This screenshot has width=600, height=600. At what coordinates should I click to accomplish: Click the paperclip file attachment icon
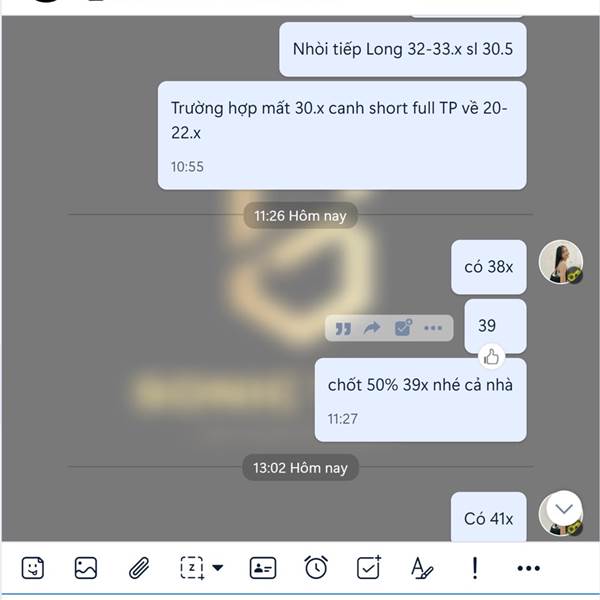pos(139,568)
